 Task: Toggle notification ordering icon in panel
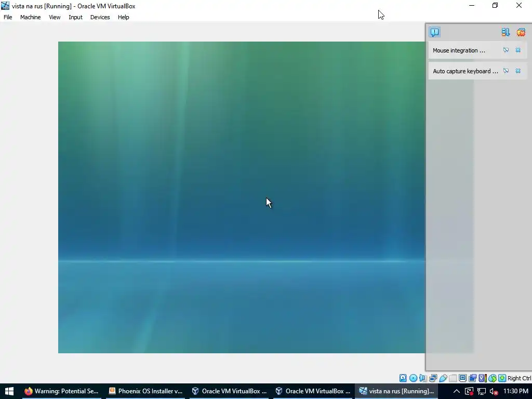point(506,32)
